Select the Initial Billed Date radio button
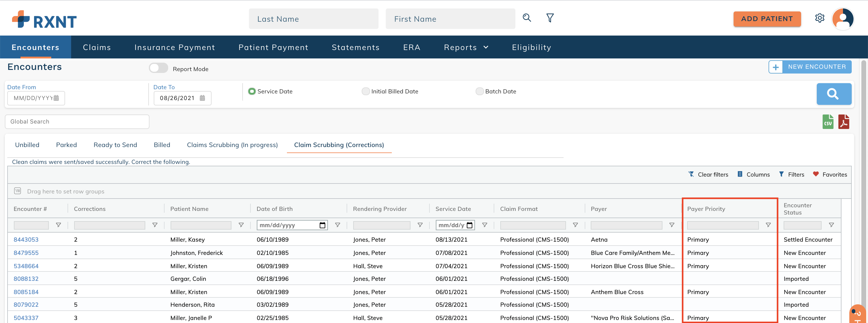 366,91
